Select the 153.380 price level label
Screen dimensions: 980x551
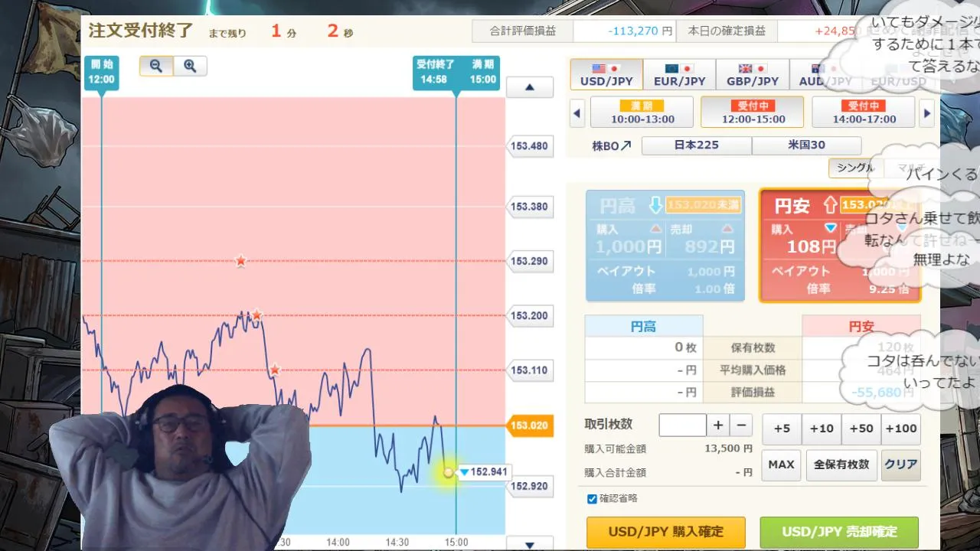pos(530,207)
